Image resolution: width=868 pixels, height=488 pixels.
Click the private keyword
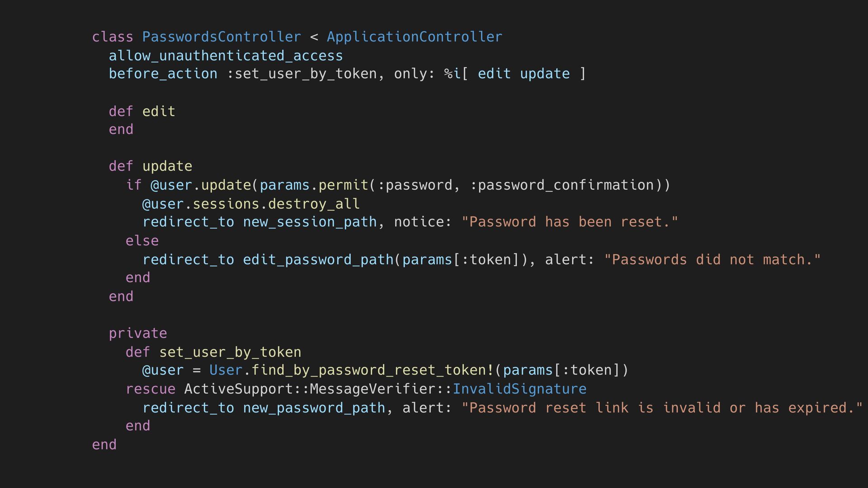(138, 333)
